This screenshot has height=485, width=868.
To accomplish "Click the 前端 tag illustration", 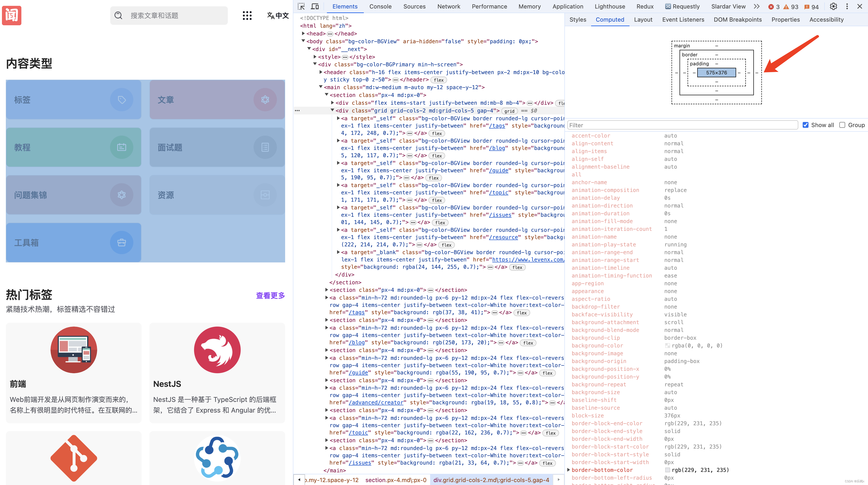I will pos(74,350).
